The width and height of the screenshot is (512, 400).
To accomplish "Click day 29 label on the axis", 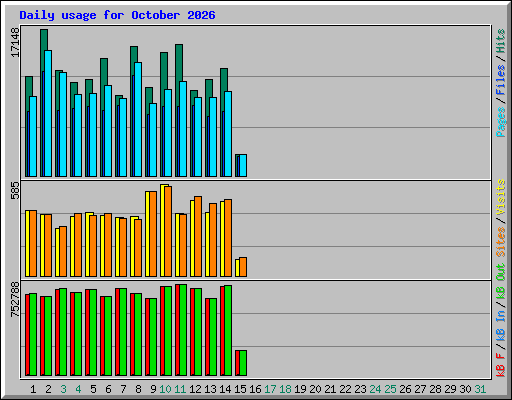I will 450,389.
